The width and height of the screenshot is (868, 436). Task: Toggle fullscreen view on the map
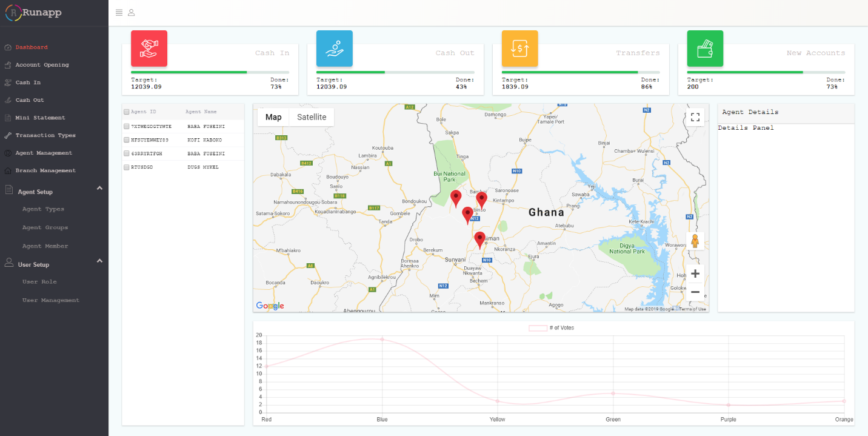[x=695, y=117]
